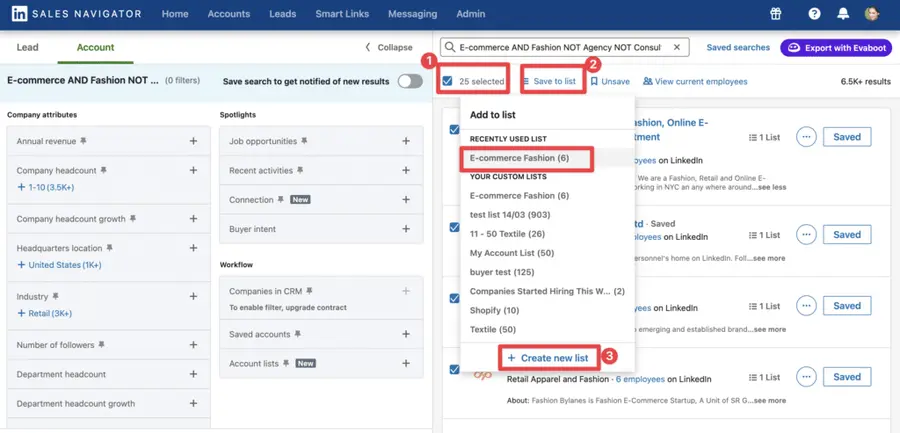Image resolution: width=900 pixels, height=433 pixels.
Task: Expand the Number of followers filter
Action: (x=193, y=345)
